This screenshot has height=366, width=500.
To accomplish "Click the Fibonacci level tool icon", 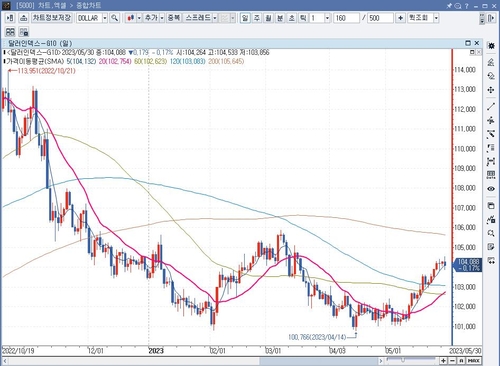I will tap(491, 148).
